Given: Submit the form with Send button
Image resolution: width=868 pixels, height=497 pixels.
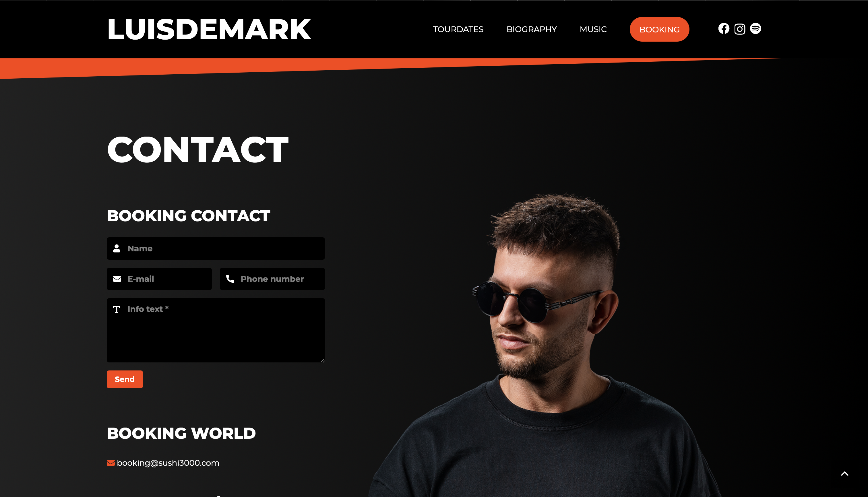Looking at the screenshot, I should coord(125,379).
